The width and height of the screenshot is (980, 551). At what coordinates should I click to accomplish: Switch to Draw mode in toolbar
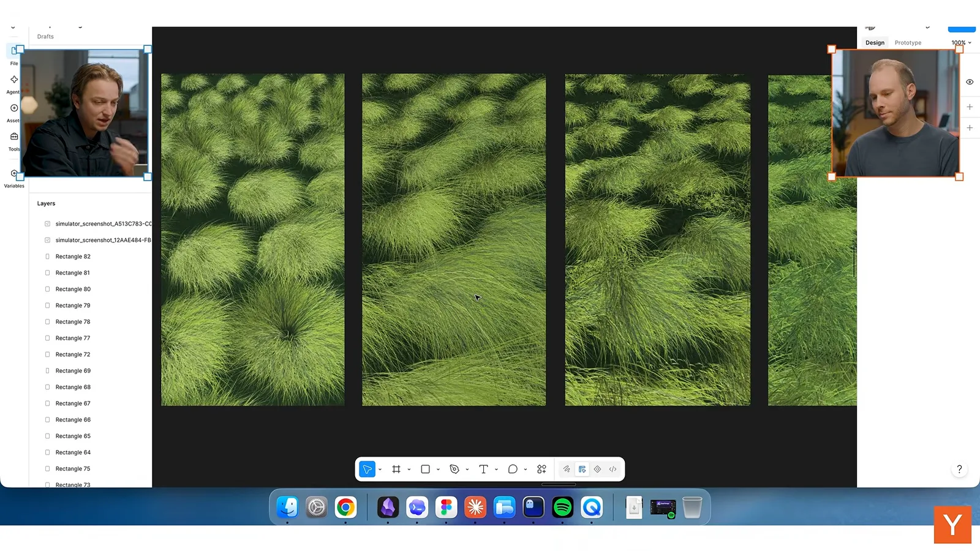point(567,470)
